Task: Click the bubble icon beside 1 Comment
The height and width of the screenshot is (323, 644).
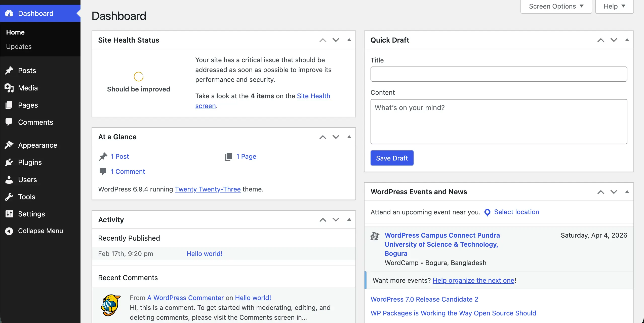Action: click(103, 172)
